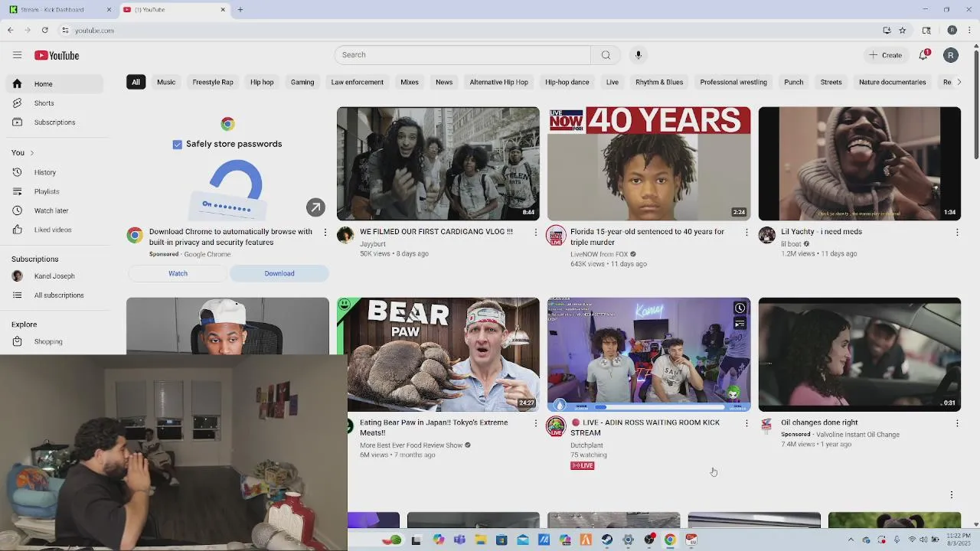Open the notifications bell
Viewport: 980px width, 551px height.
pos(924,55)
